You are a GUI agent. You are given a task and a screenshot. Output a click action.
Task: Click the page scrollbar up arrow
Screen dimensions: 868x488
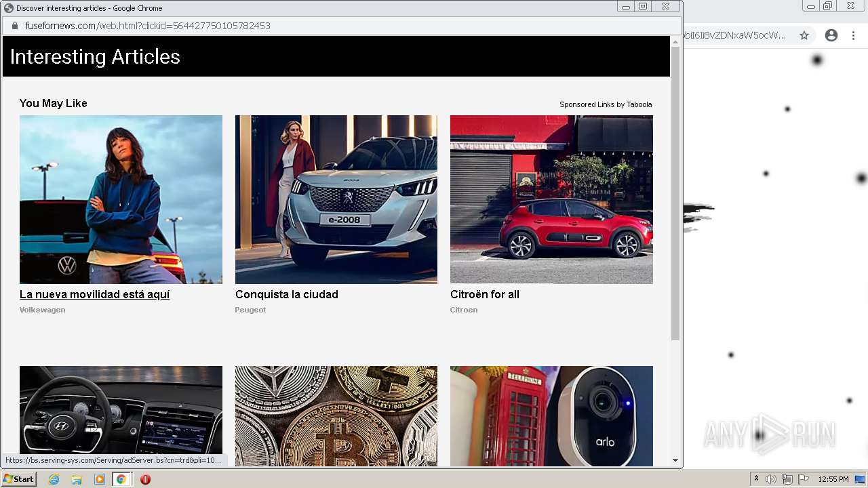click(x=675, y=41)
